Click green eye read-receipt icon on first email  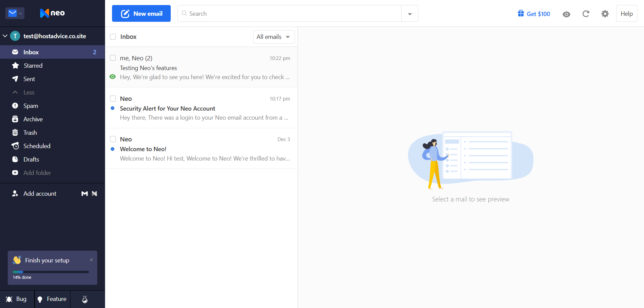(113, 77)
